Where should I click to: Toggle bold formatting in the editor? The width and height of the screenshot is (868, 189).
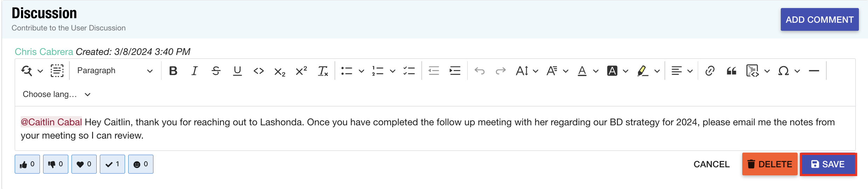click(173, 71)
